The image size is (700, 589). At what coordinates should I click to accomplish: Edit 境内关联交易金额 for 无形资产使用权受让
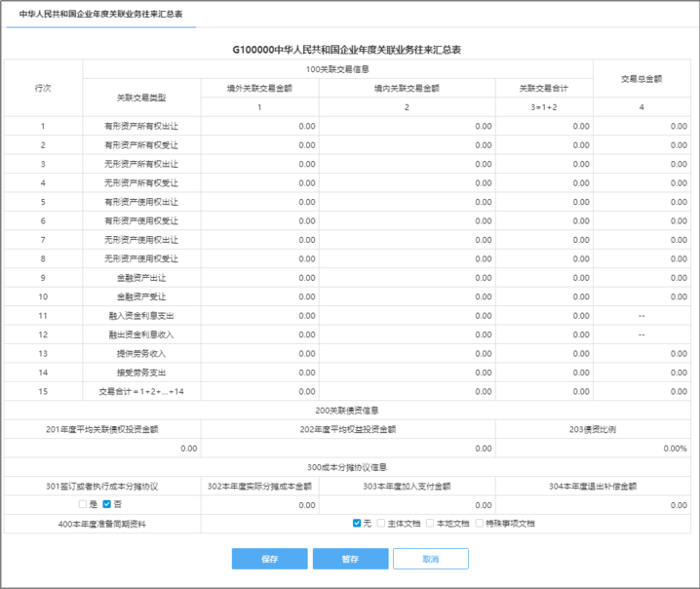click(408, 259)
